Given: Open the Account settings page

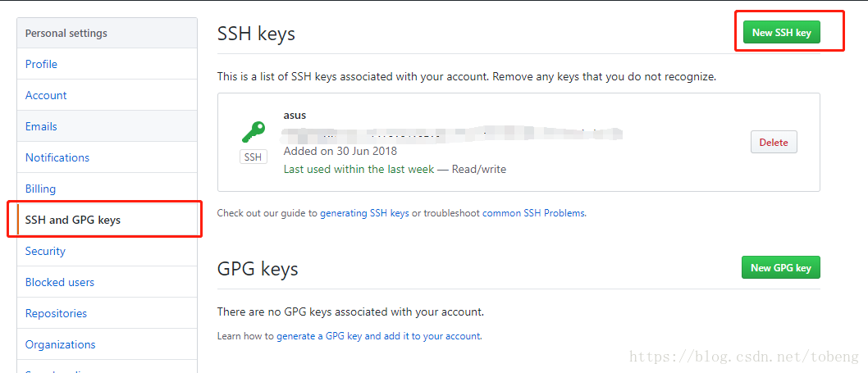Looking at the screenshot, I should point(46,95).
